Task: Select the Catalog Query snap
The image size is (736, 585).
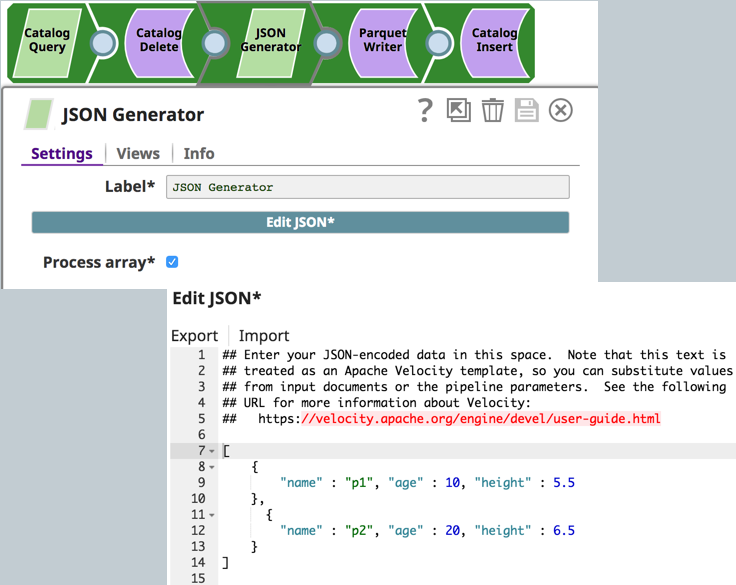Action: point(47,41)
